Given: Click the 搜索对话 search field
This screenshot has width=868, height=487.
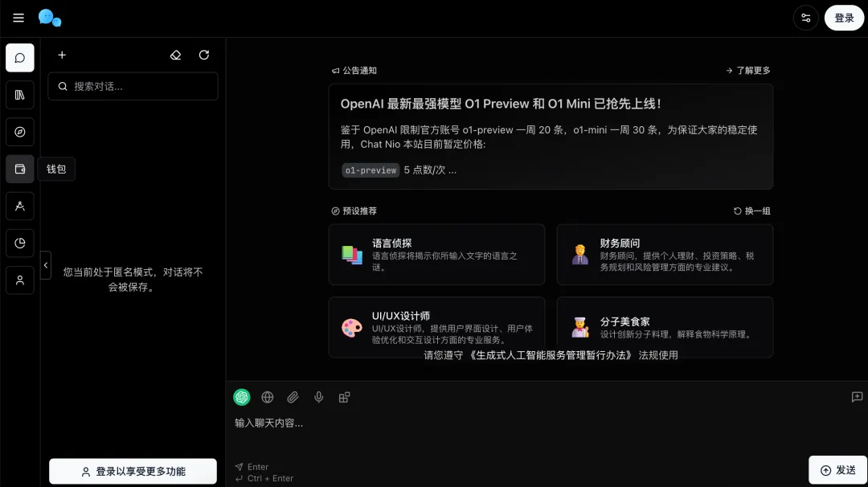Looking at the screenshot, I should 133,86.
